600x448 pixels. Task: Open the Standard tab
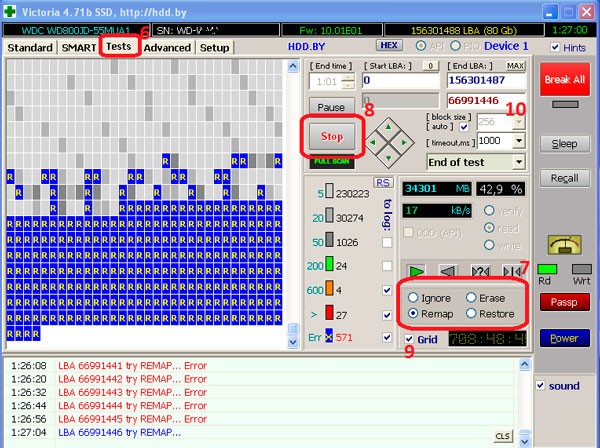(30, 48)
